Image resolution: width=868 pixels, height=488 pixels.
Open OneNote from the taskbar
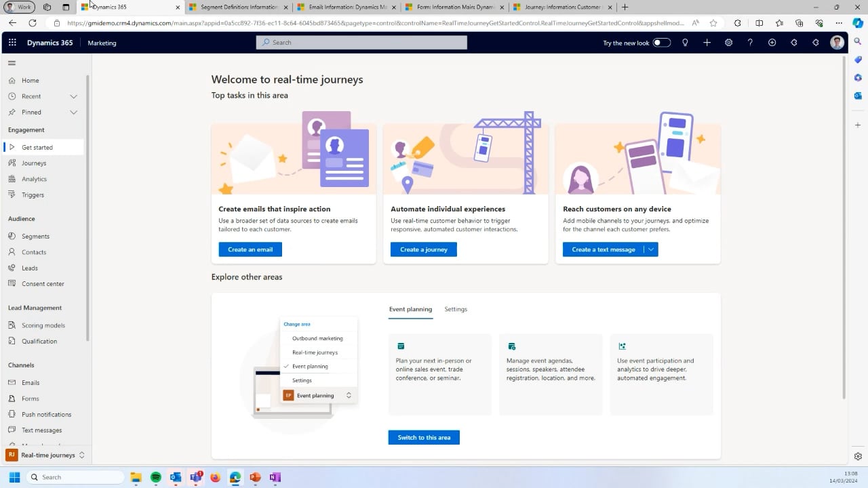(x=275, y=477)
